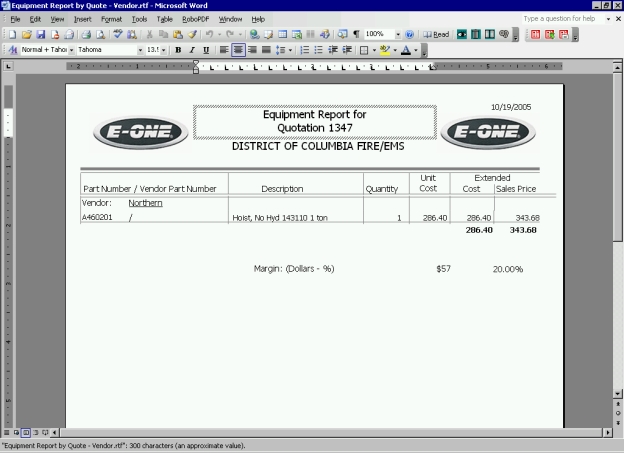Paste from clipboard
The height and width of the screenshot is (453, 624).
click(x=177, y=35)
